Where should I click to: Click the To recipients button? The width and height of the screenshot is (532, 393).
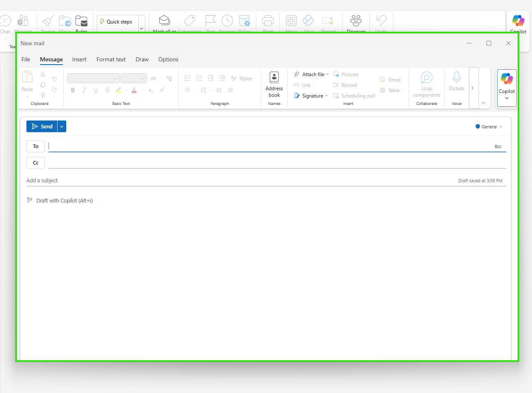(x=36, y=146)
